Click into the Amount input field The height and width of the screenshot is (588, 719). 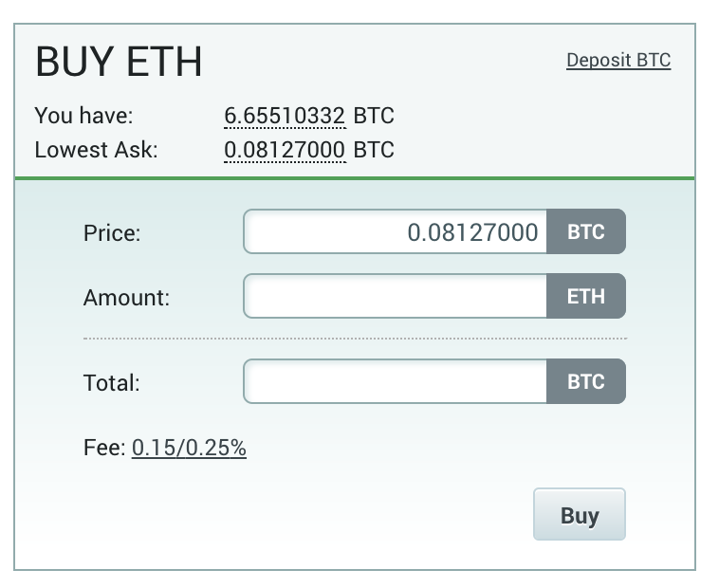[x=396, y=297]
